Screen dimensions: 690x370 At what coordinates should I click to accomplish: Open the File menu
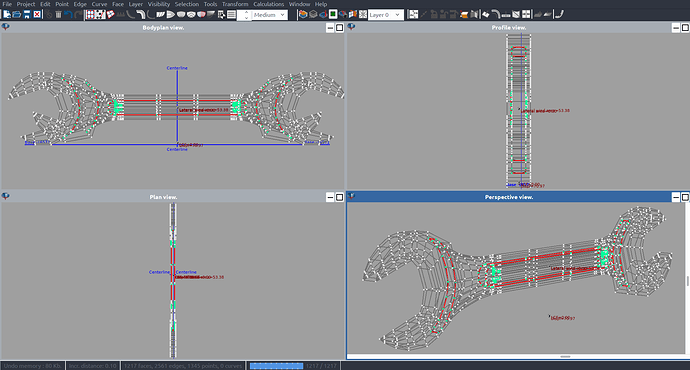(7, 4)
